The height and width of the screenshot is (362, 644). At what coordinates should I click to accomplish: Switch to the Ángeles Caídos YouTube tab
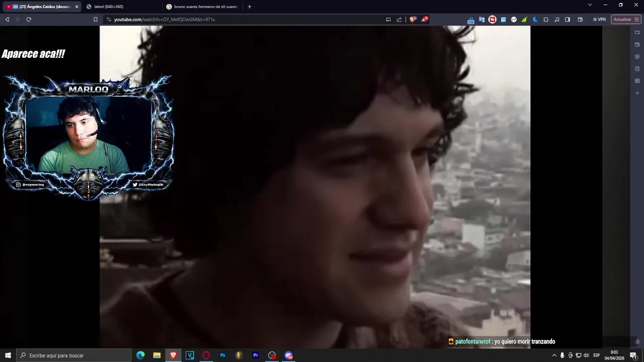coord(41,7)
